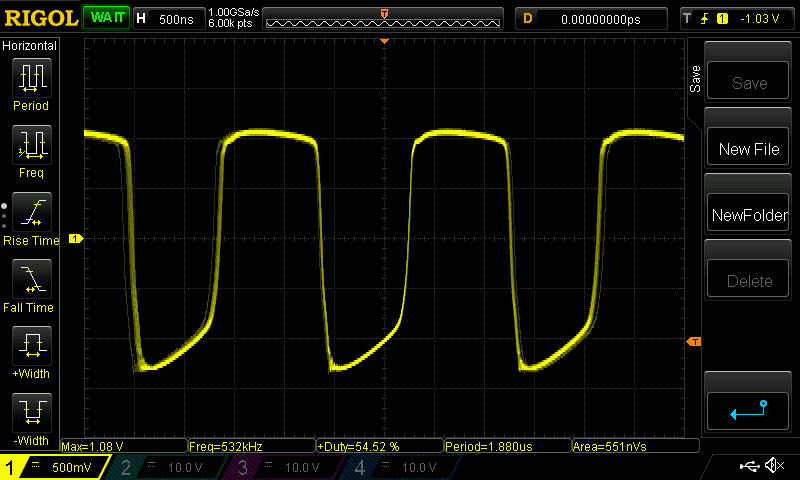Click the Max=1.08 V measurement
Screen dimensions: 800x480
(124, 446)
